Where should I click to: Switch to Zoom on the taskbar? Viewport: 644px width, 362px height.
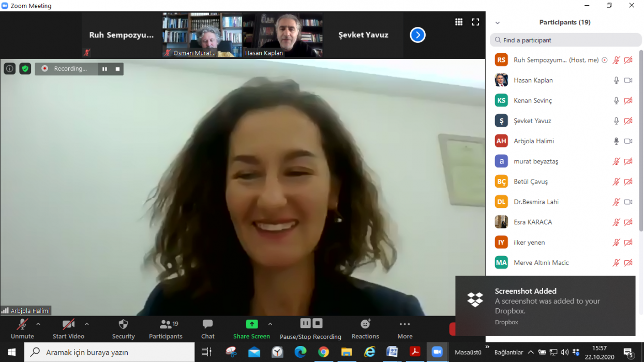click(438, 352)
